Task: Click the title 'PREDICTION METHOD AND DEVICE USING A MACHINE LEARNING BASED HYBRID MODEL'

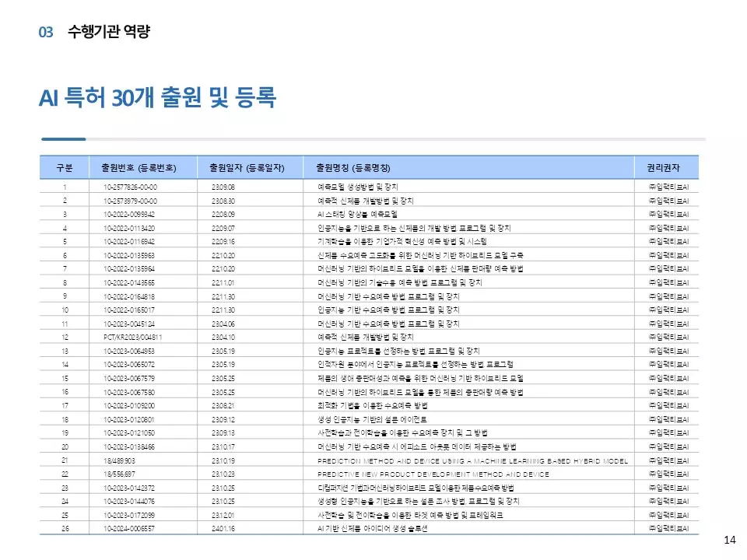Action: (x=472, y=461)
